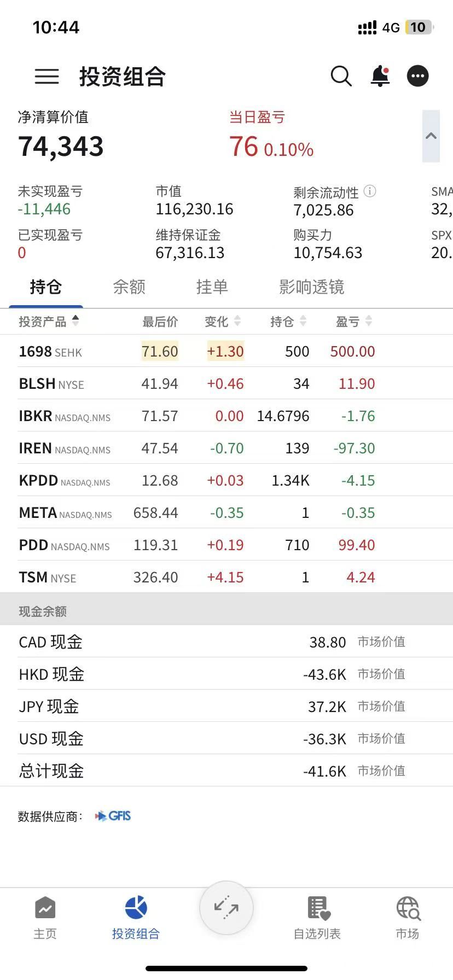Tap info icon beside 剩余流动性
Image resolution: width=453 pixels, height=980 pixels.
tap(370, 191)
